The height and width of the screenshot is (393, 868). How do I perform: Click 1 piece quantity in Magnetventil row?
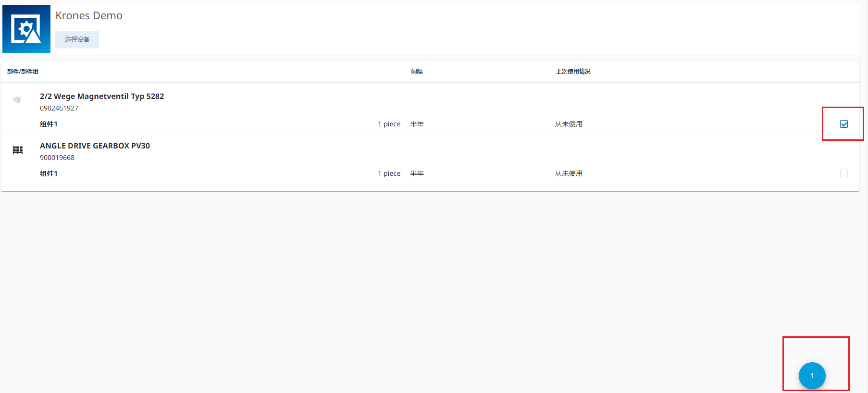pyautogui.click(x=389, y=124)
